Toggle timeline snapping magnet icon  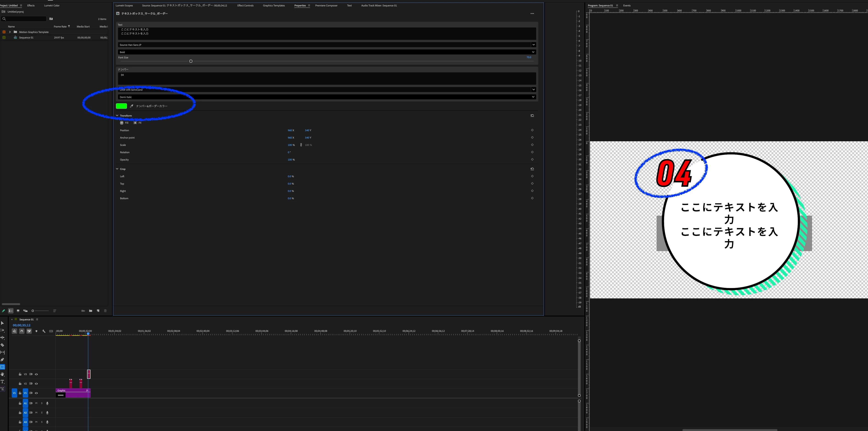click(x=22, y=331)
